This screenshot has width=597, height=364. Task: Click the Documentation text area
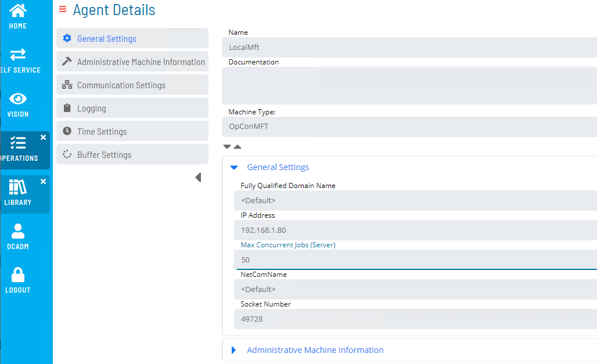coord(409,86)
